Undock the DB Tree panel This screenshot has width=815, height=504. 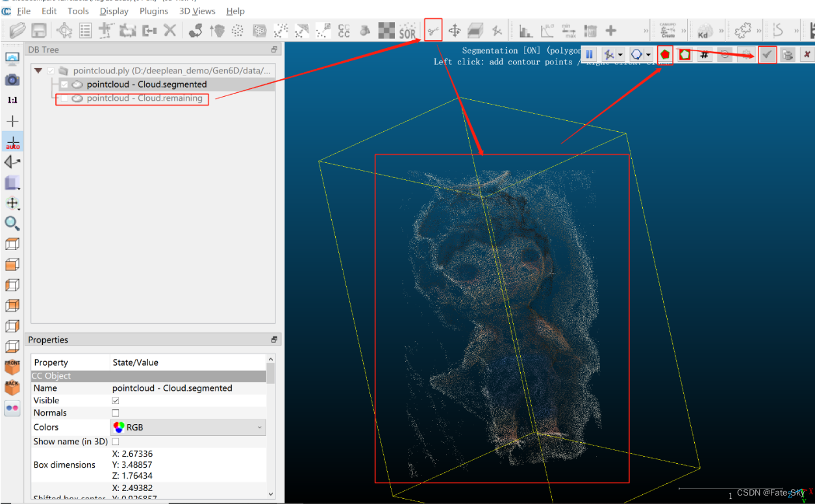click(x=275, y=49)
